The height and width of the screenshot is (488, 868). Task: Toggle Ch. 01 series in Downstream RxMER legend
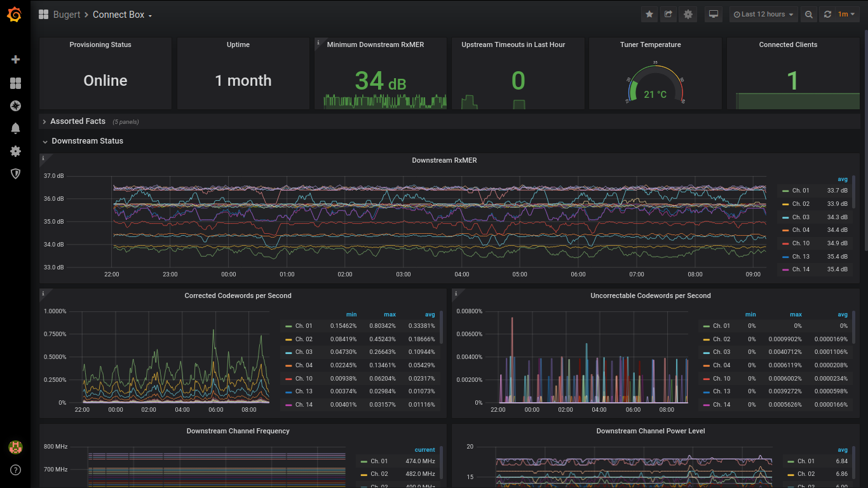point(801,191)
